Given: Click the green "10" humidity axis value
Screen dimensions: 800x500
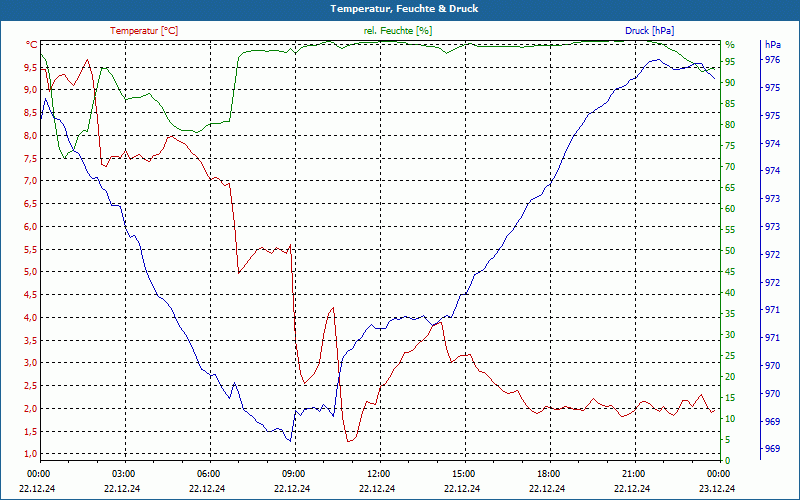Looking at the screenshot, I should point(730,419).
